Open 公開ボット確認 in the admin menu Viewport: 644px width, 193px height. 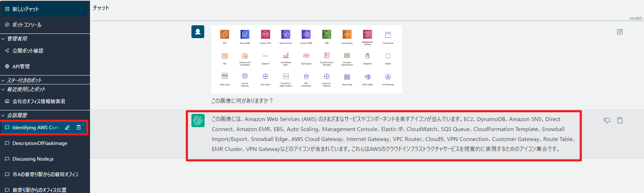28,51
